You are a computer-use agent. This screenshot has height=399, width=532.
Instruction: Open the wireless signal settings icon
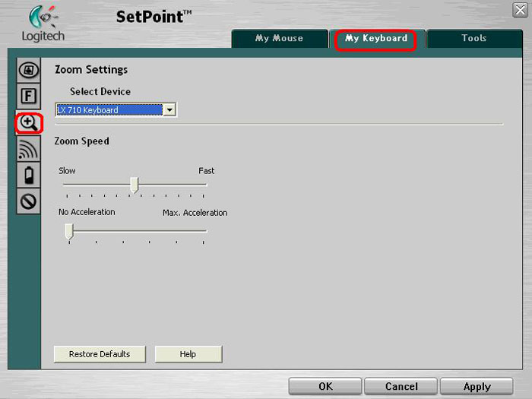click(29, 149)
